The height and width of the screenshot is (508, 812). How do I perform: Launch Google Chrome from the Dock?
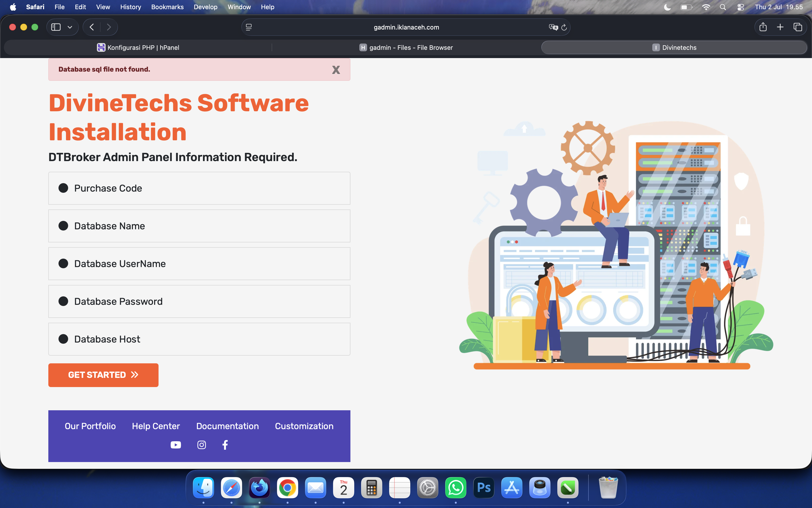coord(288,487)
